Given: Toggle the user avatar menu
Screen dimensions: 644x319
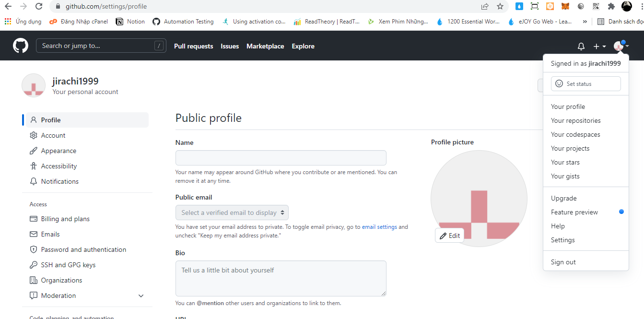Looking at the screenshot, I should tap(621, 46).
